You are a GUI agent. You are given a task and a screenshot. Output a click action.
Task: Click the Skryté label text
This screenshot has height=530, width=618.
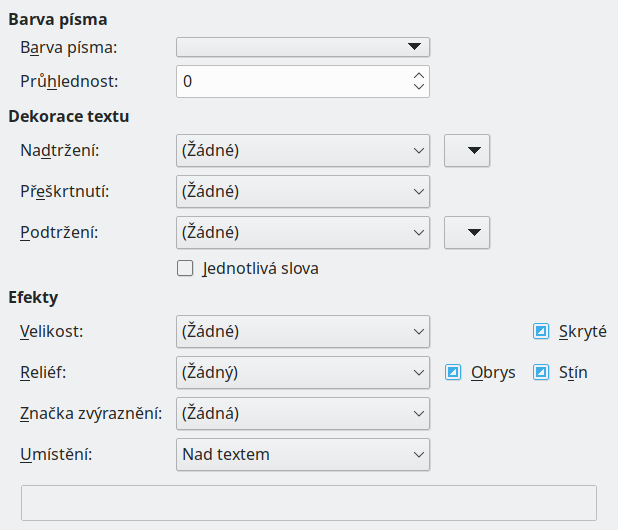(583, 331)
